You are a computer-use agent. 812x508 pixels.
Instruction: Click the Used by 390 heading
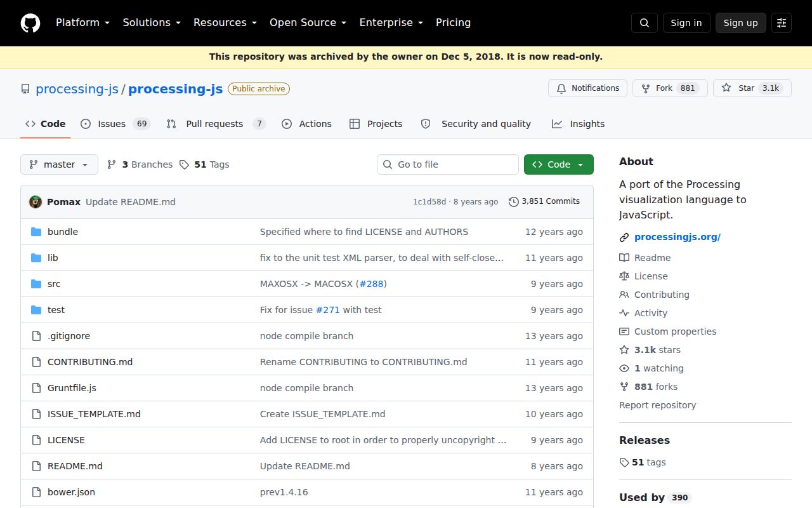[655, 497]
